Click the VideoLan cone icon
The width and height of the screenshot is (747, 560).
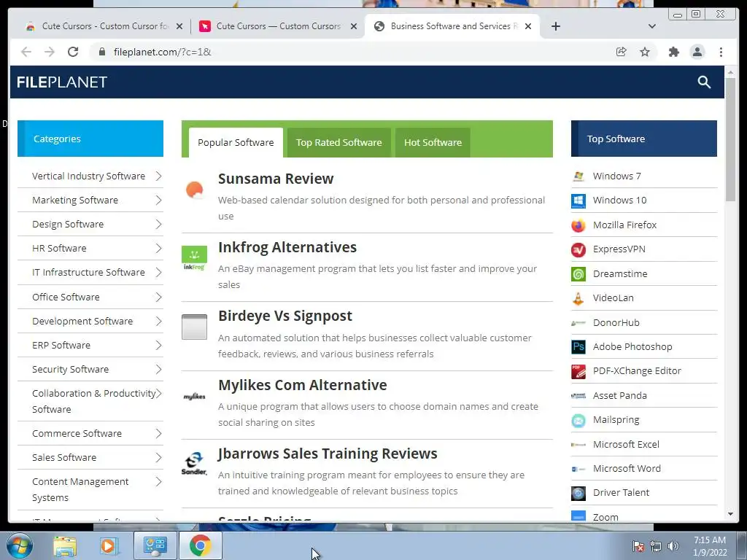pos(578,298)
